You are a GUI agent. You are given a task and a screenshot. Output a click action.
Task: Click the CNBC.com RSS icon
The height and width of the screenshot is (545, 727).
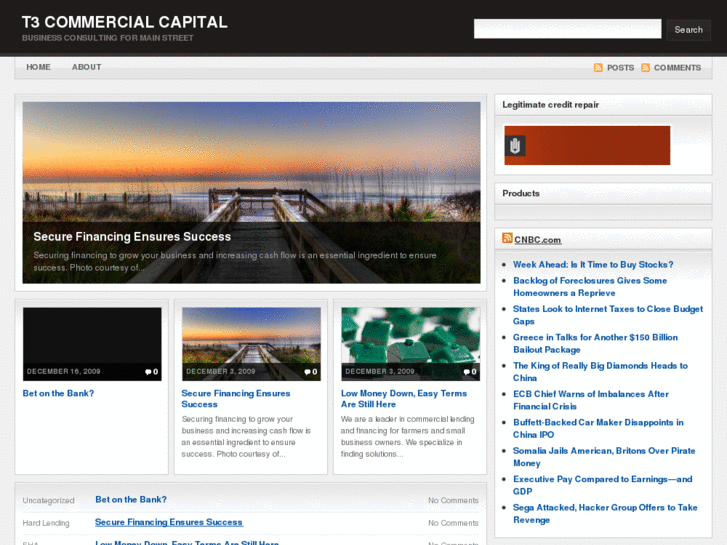(507, 238)
